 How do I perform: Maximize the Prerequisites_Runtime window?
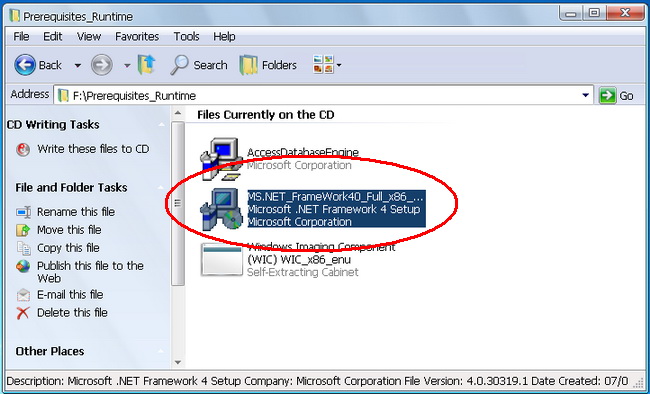click(x=594, y=14)
